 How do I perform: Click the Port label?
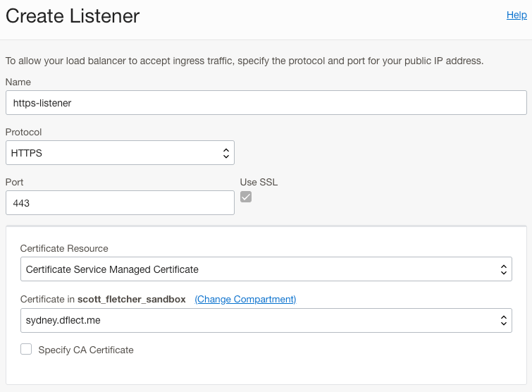point(15,182)
